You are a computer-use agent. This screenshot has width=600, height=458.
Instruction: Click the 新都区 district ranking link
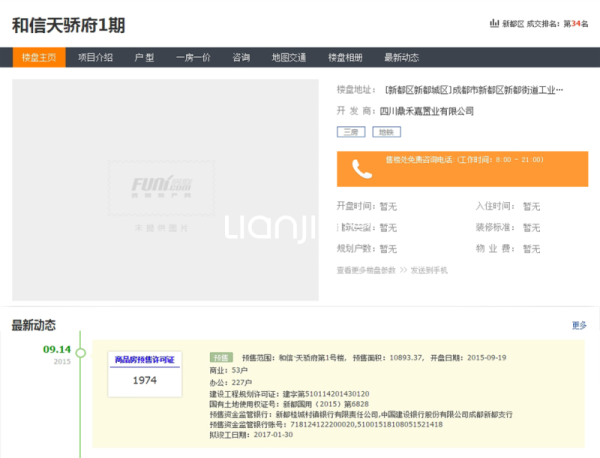[x=514, y=23]
